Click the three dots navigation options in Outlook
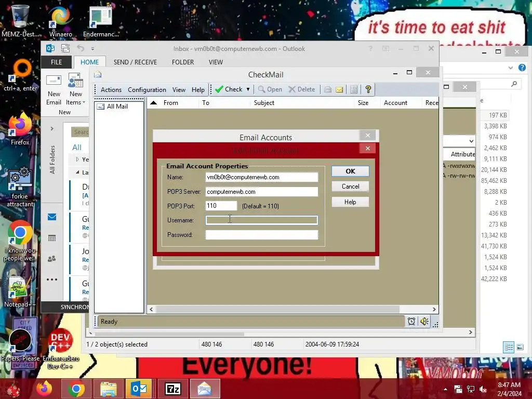 (52, 280)
